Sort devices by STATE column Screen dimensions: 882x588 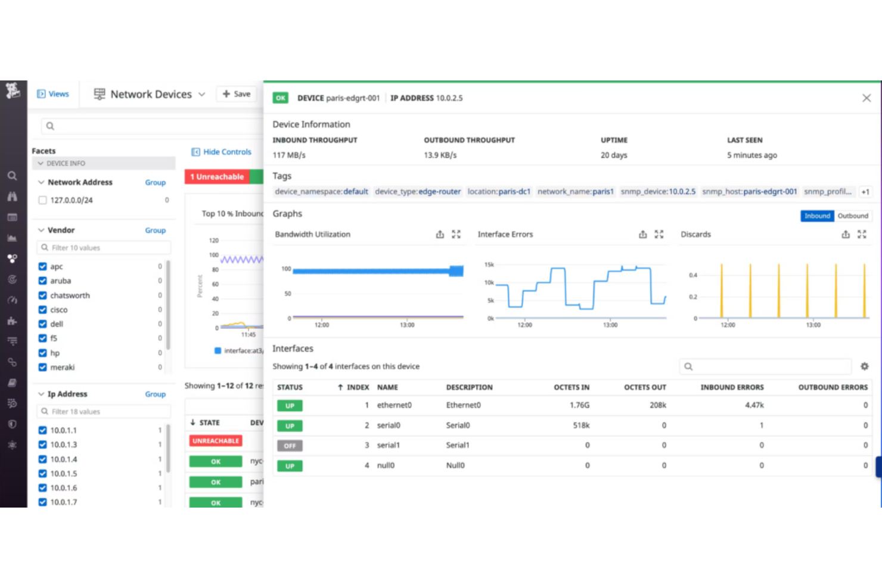[204, 422]
